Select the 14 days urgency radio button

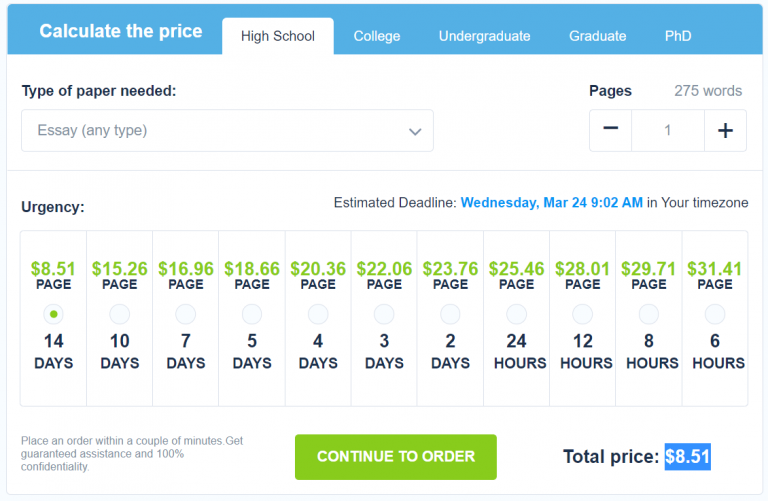point(53,314)
